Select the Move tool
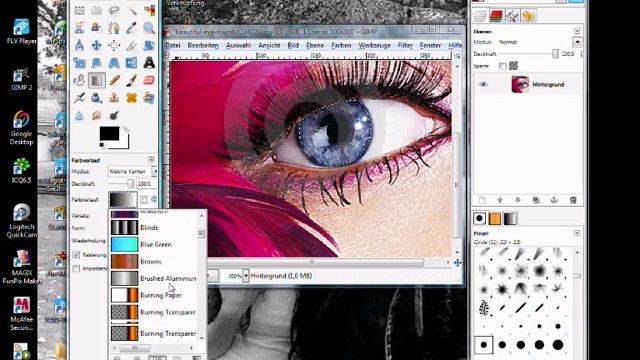Viewport: 640px width, 360px height. (x=97, y=45)
